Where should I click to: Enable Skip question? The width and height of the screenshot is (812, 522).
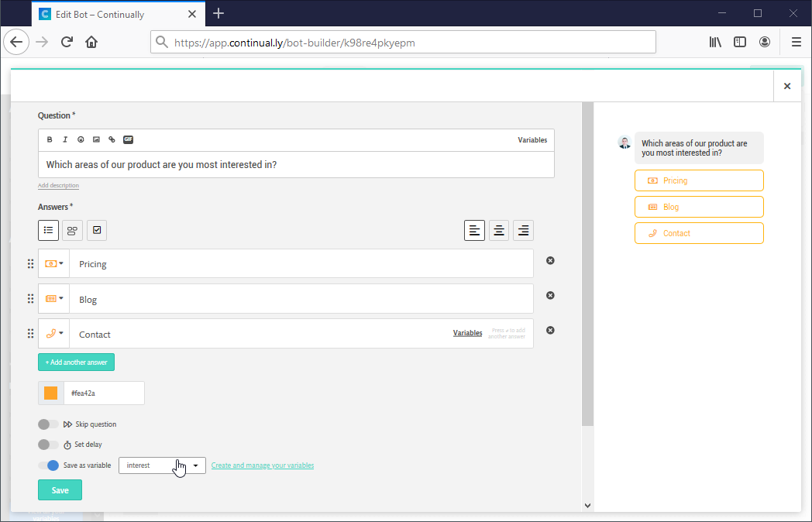pos(48,424)
